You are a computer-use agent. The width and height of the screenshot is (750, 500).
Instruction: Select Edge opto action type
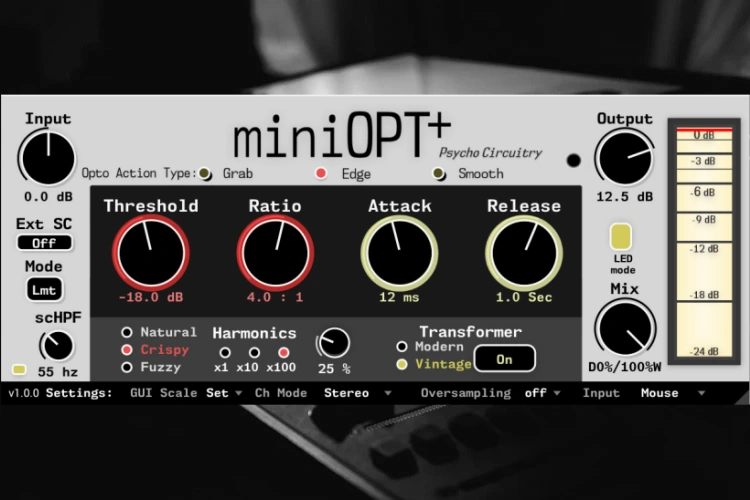(321, 173)
